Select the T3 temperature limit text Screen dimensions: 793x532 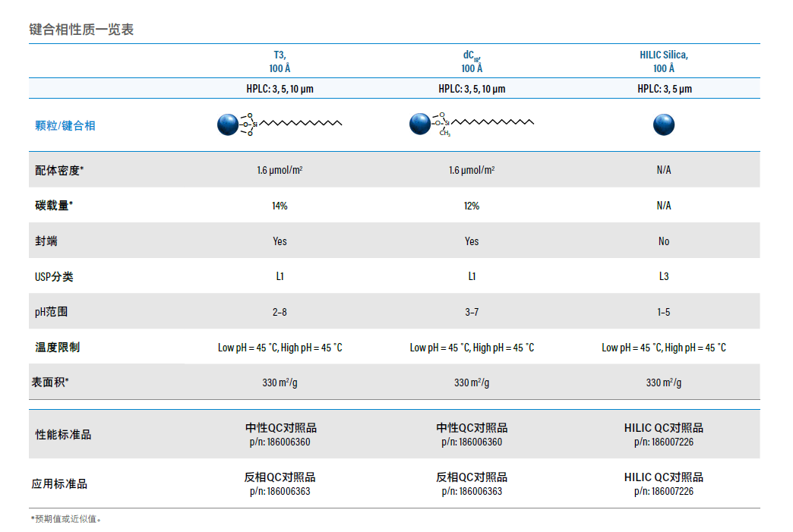280,348
